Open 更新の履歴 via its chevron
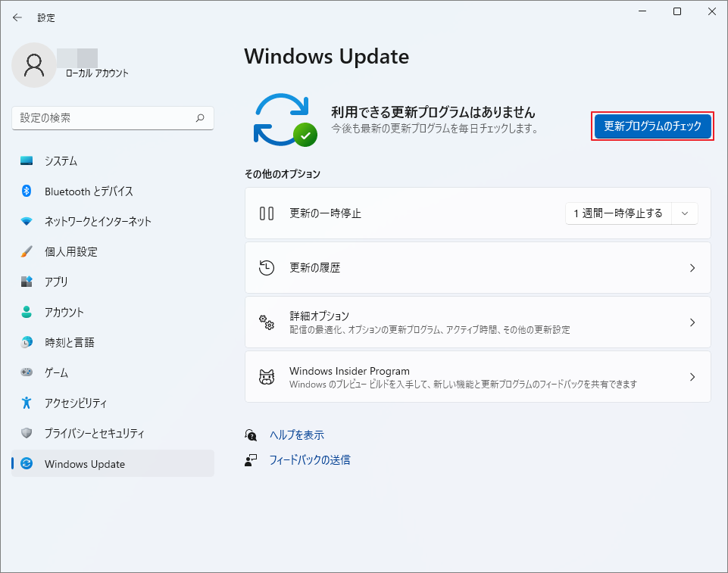Image resolution: width=728 pixels, height=573 pixels. coord(692,268)
